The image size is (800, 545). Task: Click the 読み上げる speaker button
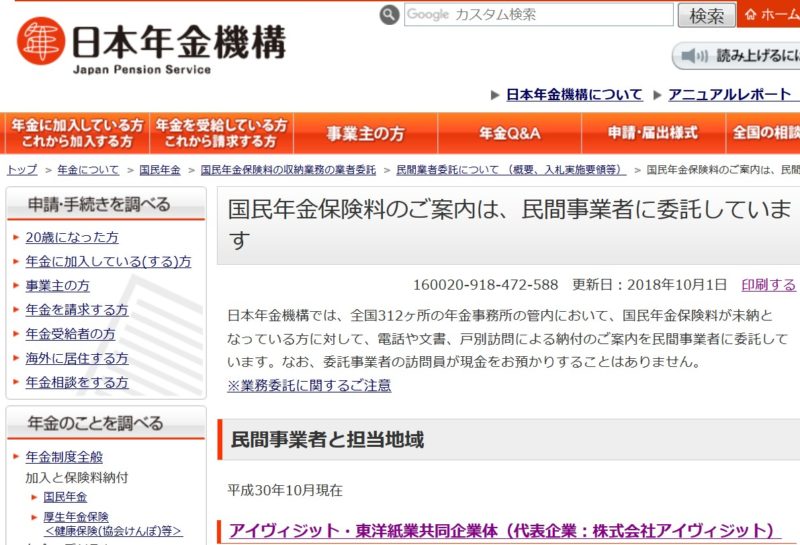(x=736, y=55)
